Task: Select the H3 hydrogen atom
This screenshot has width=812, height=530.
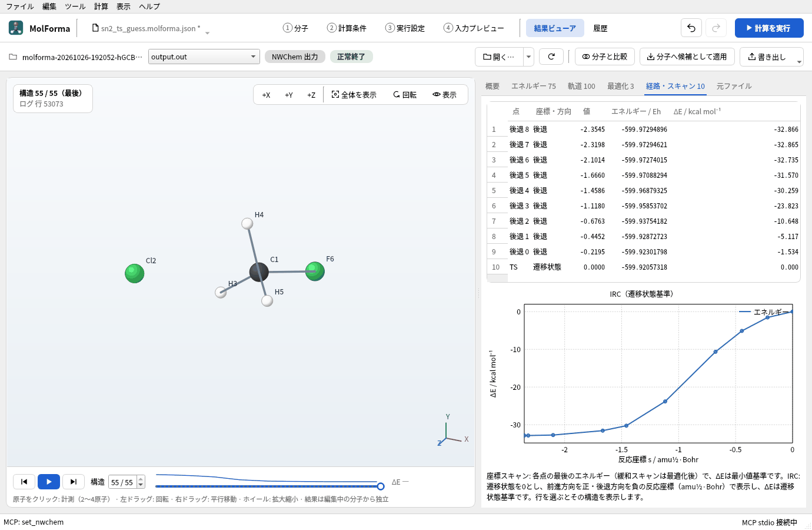Action: pos(221,293)
